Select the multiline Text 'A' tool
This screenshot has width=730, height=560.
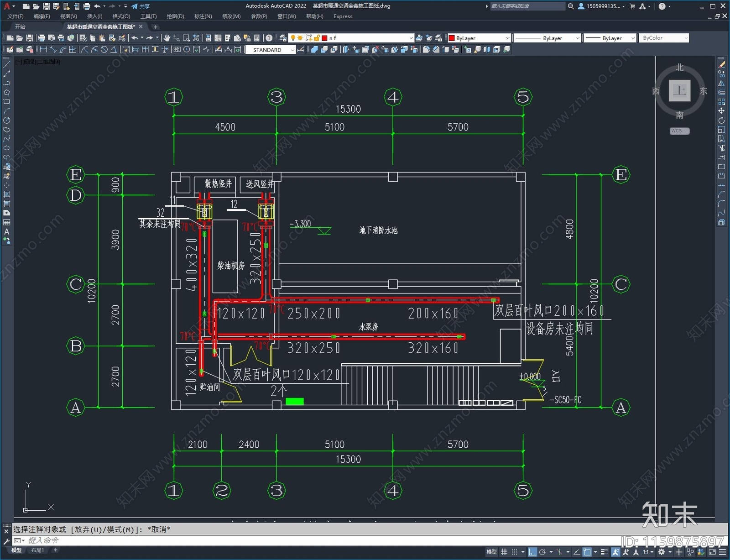(7, 232)
